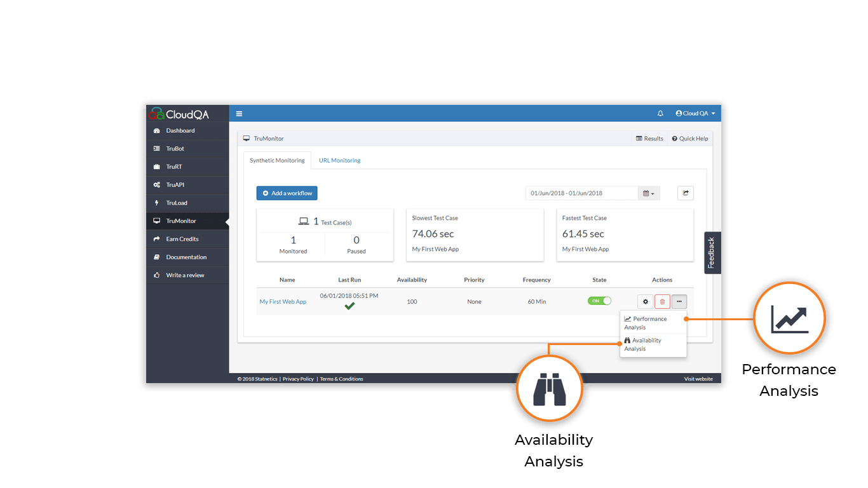Toggle My First Web App state off
Image resolution: width=868 pixels, height=488 pixels.
(x=599, y=301)
